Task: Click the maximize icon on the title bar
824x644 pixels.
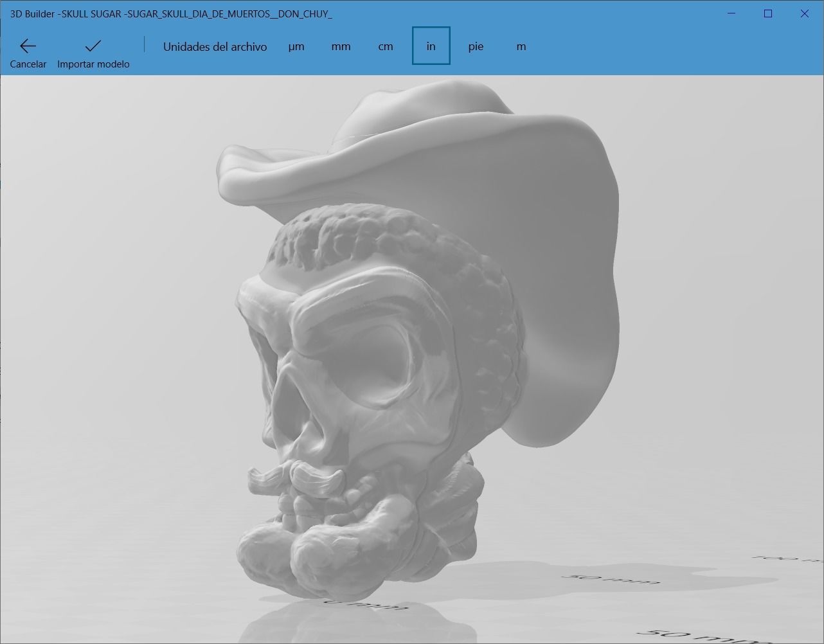Action: coord(767,13)
